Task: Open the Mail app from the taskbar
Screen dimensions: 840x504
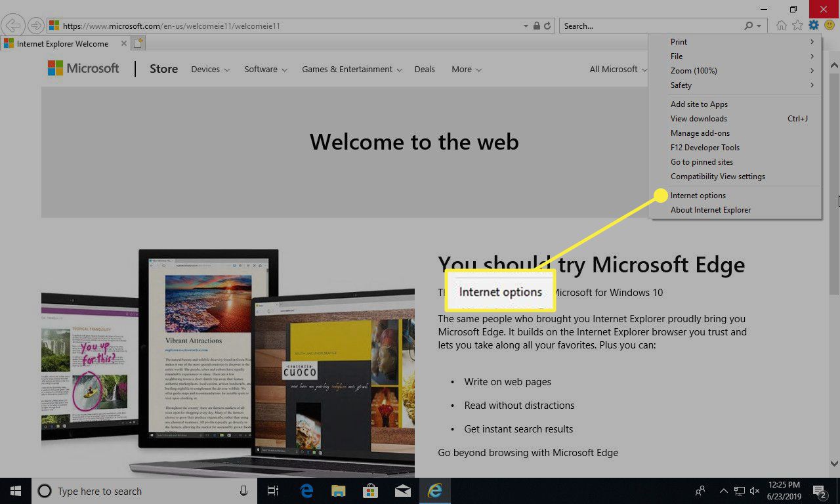Action: [402, 491]
